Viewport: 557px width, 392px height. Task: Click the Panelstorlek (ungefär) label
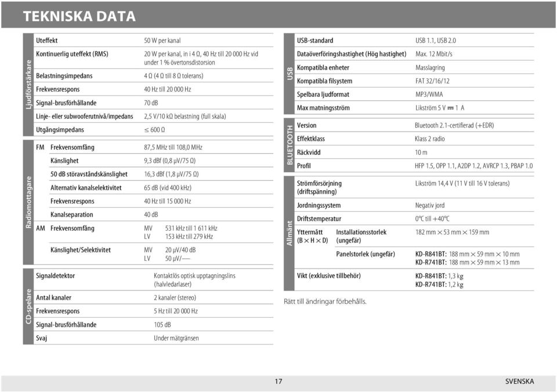click(366, 254)
